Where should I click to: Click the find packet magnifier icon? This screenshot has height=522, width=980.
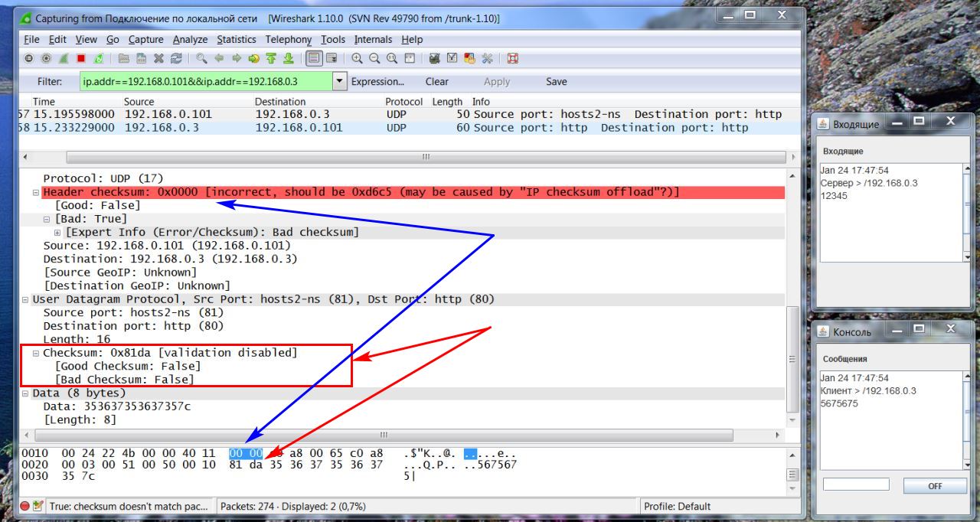[x=201, y=58]
